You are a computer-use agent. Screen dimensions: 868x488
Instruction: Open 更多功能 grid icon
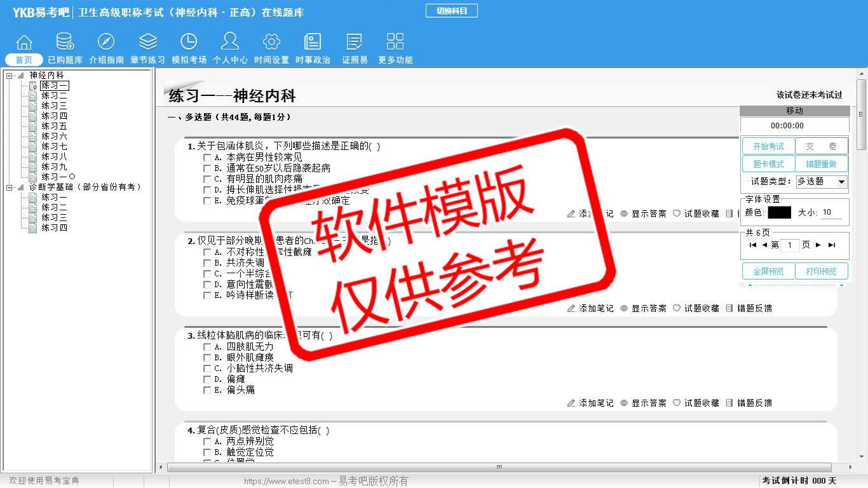395,43
